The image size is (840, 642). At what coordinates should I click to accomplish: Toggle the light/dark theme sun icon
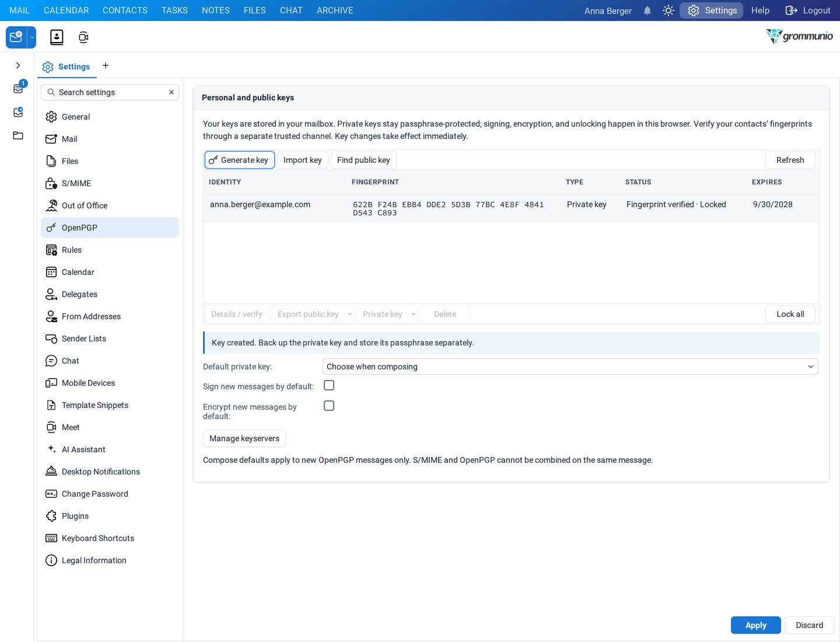[668, 11]
